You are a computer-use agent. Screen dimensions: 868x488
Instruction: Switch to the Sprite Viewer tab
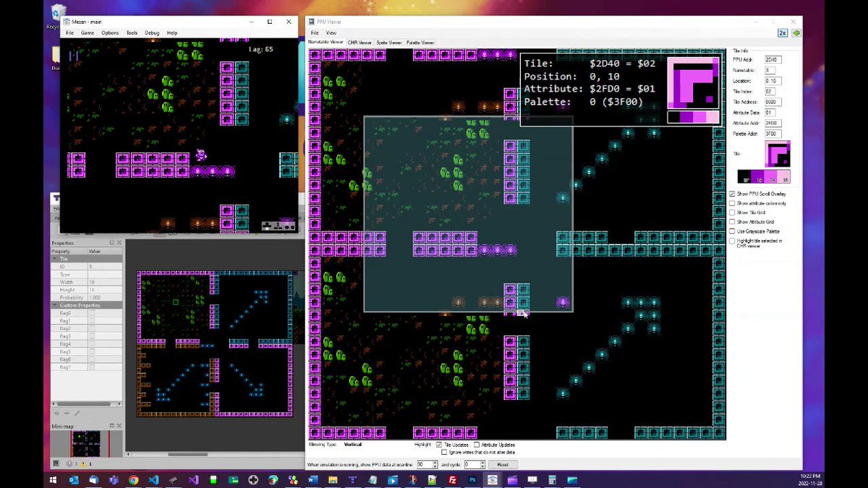[x=389, y=43]
